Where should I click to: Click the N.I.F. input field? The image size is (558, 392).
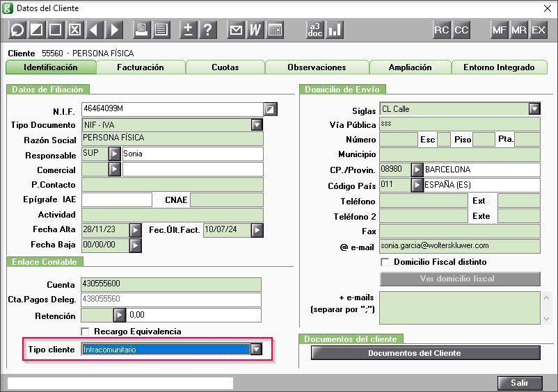click(173, 109)
